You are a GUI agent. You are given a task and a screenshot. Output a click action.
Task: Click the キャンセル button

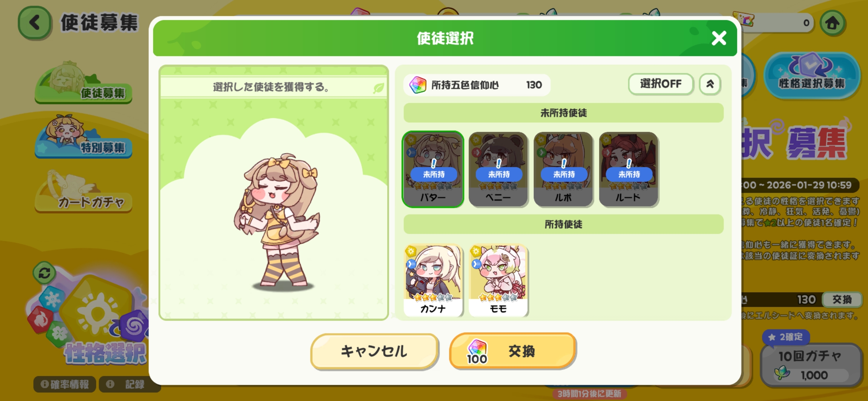click(375, 351)
